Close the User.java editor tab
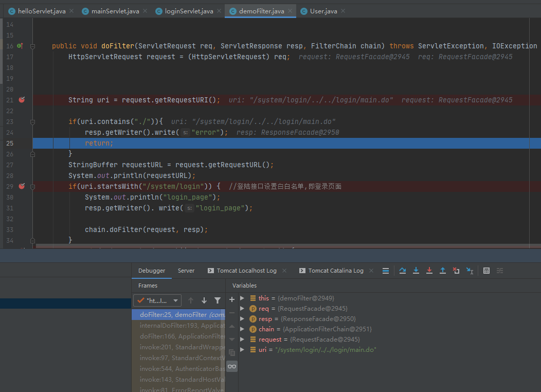The width and height of the screenshot is (541, 392). pyautogui.click(x=343, y=11)
